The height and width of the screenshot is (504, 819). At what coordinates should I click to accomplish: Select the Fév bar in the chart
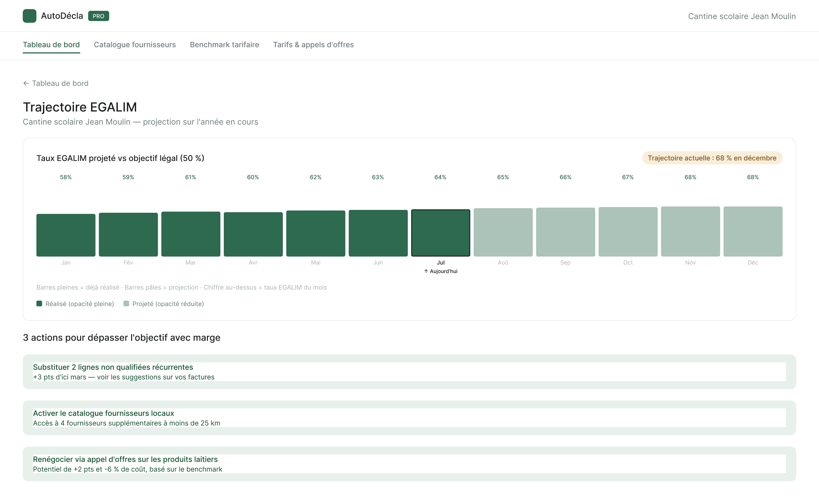(x=128, y=234)
